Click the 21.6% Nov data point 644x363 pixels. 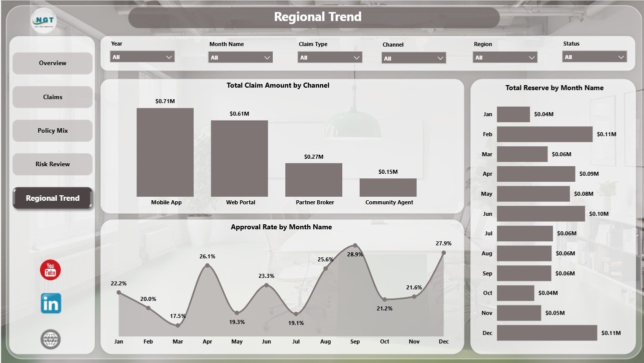pyautogui.click(x=414, y=296)
